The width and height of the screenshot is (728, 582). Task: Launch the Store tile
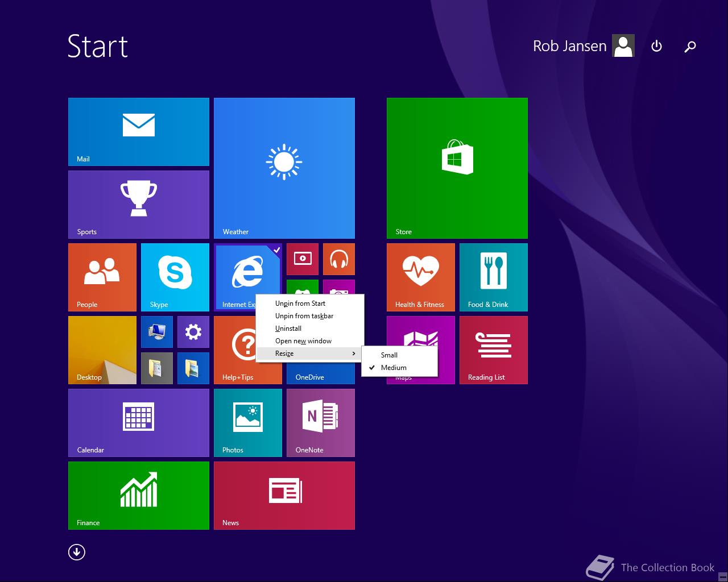click(x=457, y=168)
